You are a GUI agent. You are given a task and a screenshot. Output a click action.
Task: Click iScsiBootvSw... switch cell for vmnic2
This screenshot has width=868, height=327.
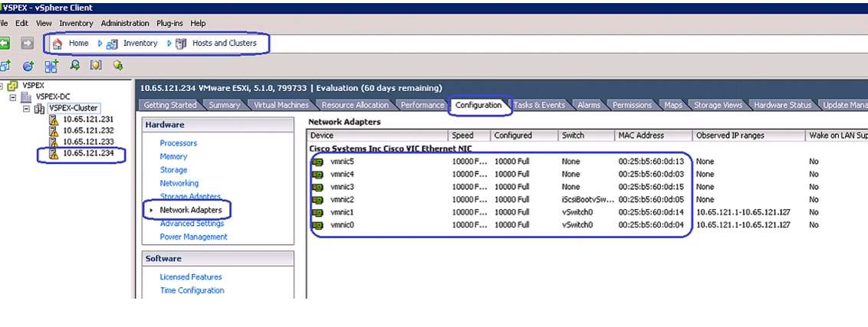(587, 200)
